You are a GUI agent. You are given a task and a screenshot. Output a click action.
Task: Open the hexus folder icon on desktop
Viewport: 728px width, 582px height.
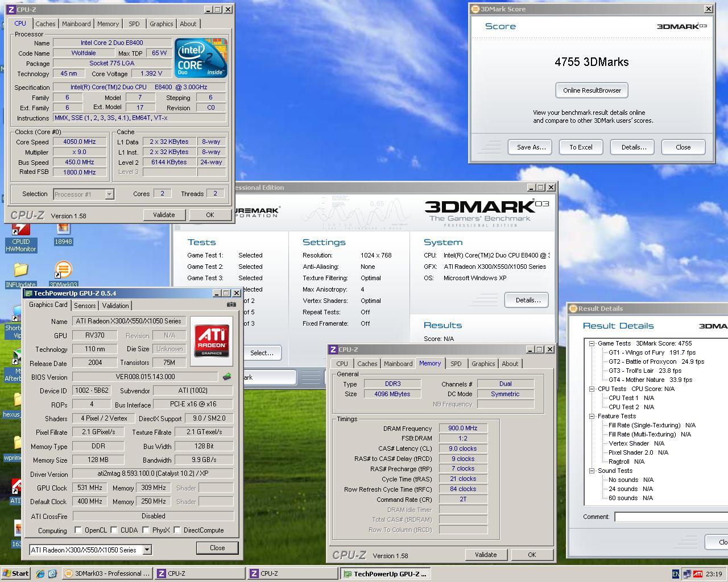tap(11, 404)
